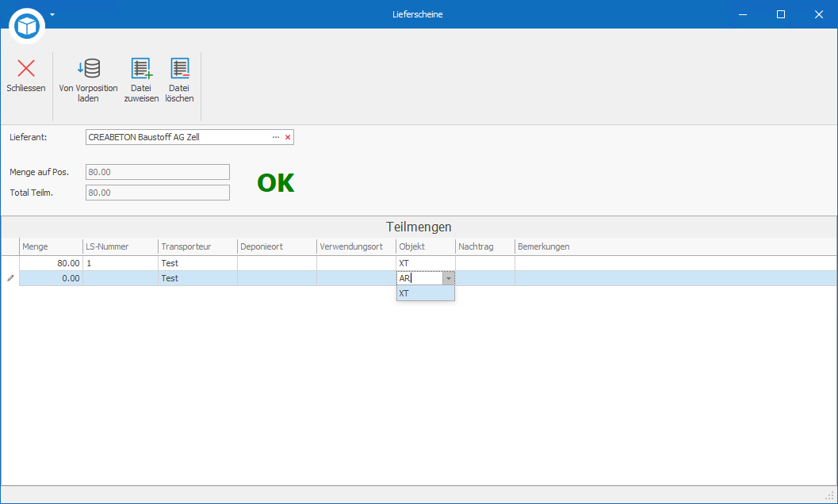Sort by LS-Nummer column header
This screenshot has height=504, width=838.
[x=121, y=247]
